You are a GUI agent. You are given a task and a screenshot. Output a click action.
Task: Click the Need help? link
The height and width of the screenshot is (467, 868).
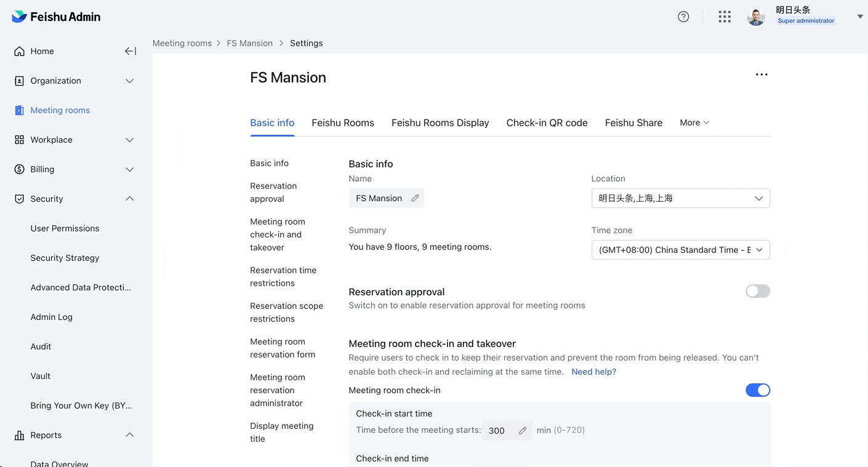point(593,372)
